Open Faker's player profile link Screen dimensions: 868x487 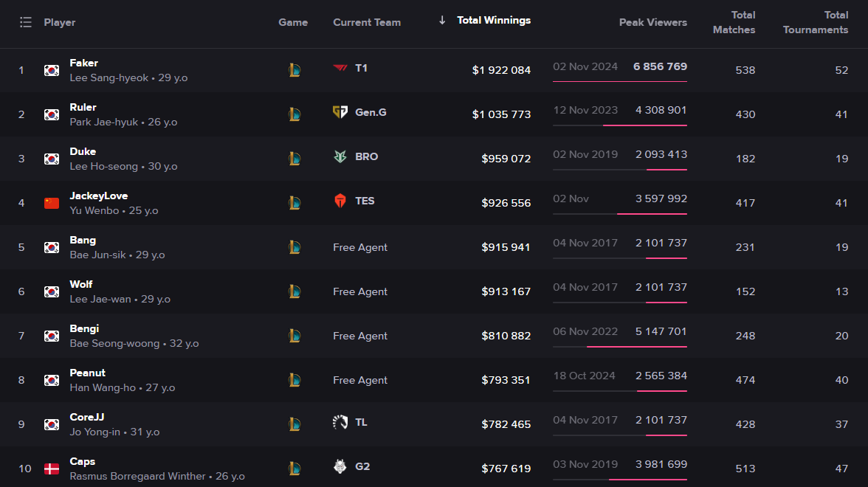point(84,63)
